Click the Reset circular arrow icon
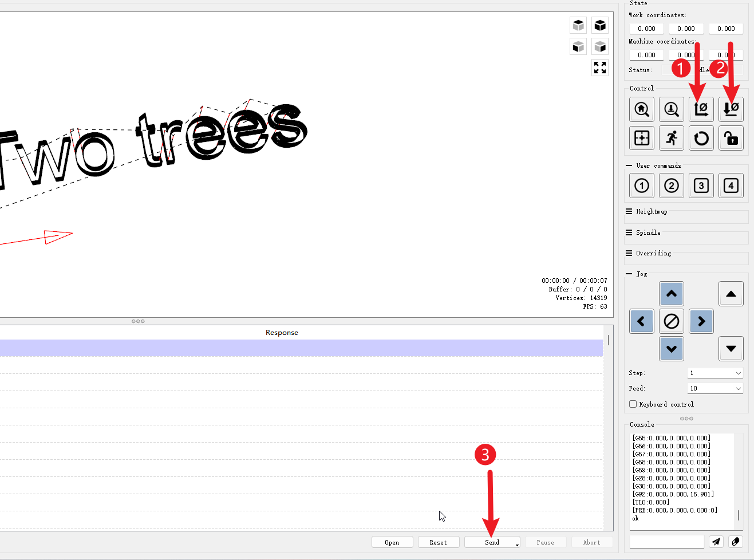The image size is (754, 560). point(701,137)
